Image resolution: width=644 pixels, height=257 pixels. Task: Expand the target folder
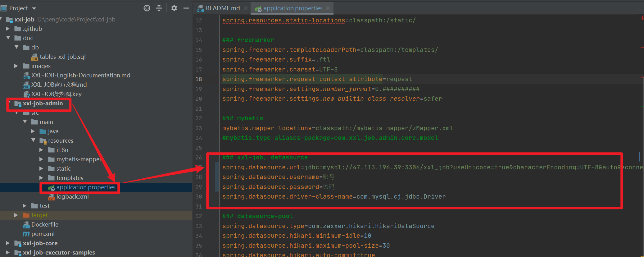pyautogui.click(x=16, y=215)
